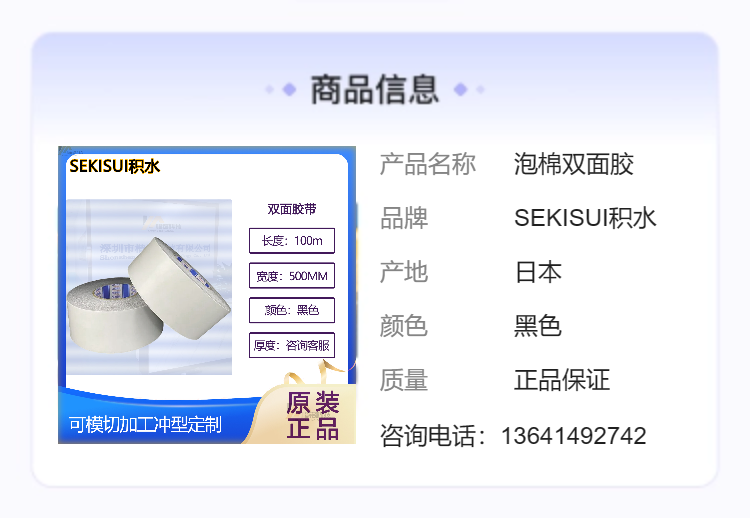Click the yellow SEKISUI积水 logo text
Screen dimensions: 750x518
115,166
